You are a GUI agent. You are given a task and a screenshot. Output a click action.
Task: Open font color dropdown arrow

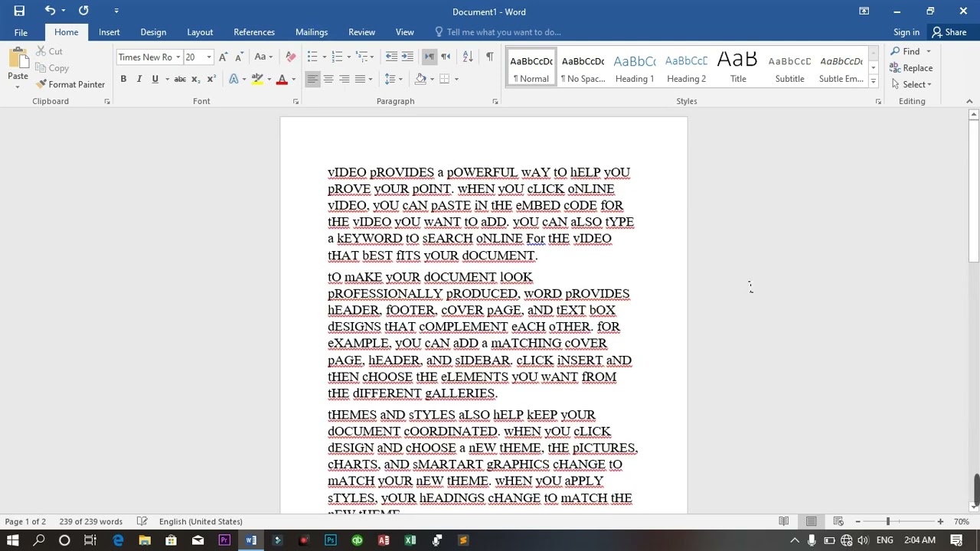click(293, 80)
